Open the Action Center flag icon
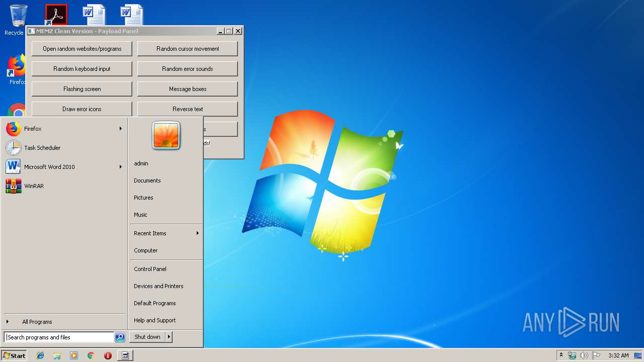Image resolution: width=644 pixels, height=362 pixels. coord(596,355)
